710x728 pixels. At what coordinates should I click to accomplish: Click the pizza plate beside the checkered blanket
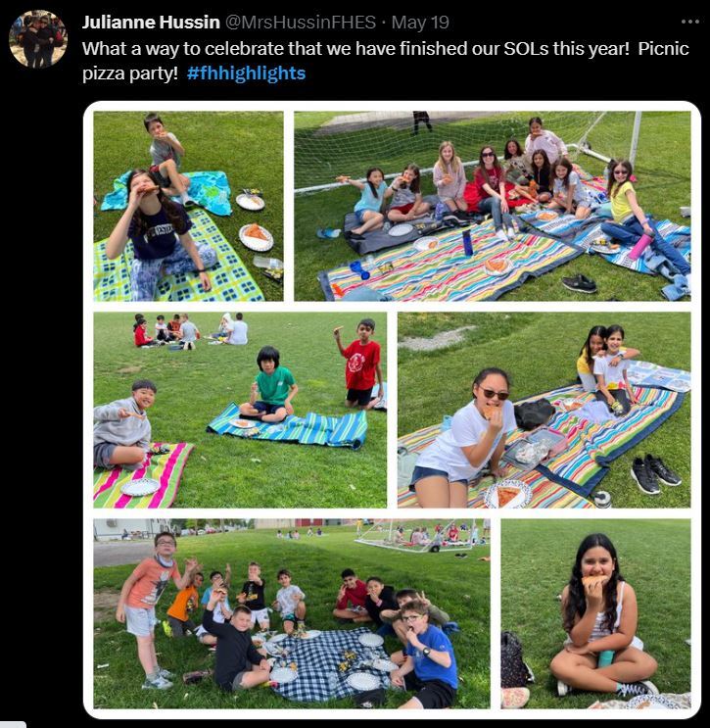coord(257,237)
